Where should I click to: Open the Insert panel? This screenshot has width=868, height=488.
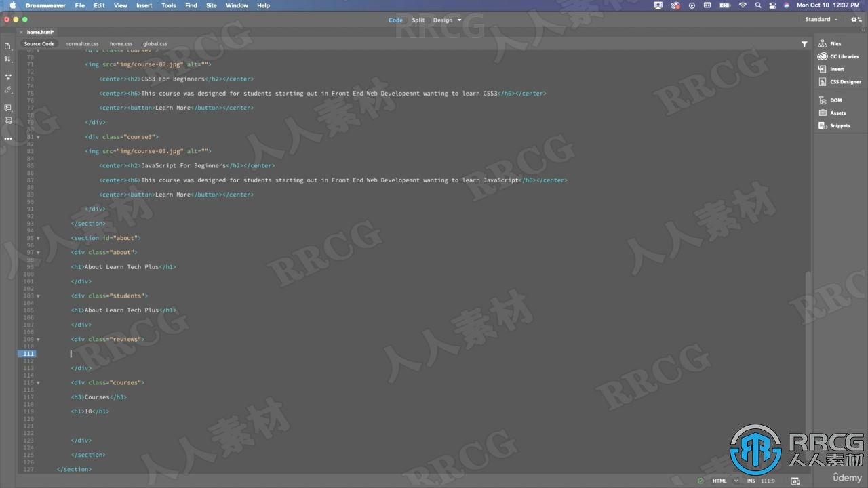point(831,69)
